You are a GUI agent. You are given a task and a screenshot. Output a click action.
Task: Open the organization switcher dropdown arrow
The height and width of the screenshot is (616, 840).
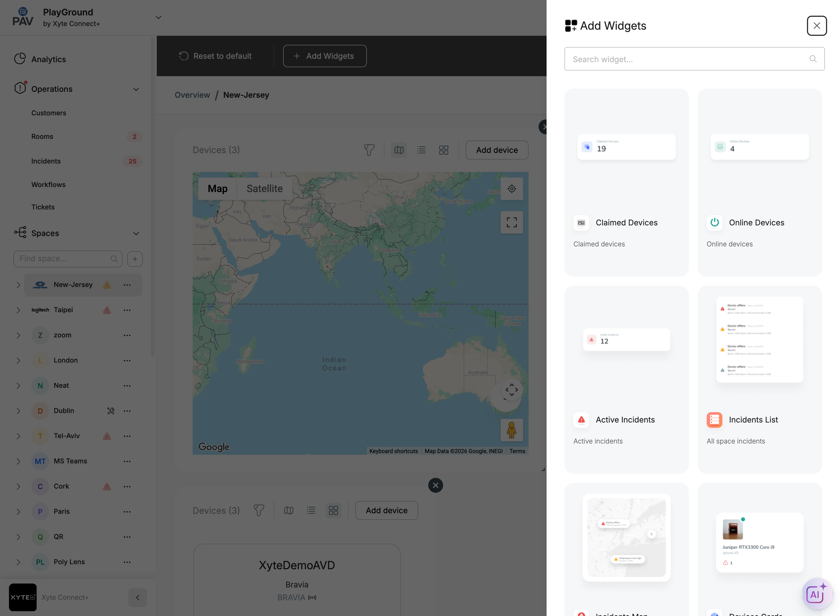158,18
